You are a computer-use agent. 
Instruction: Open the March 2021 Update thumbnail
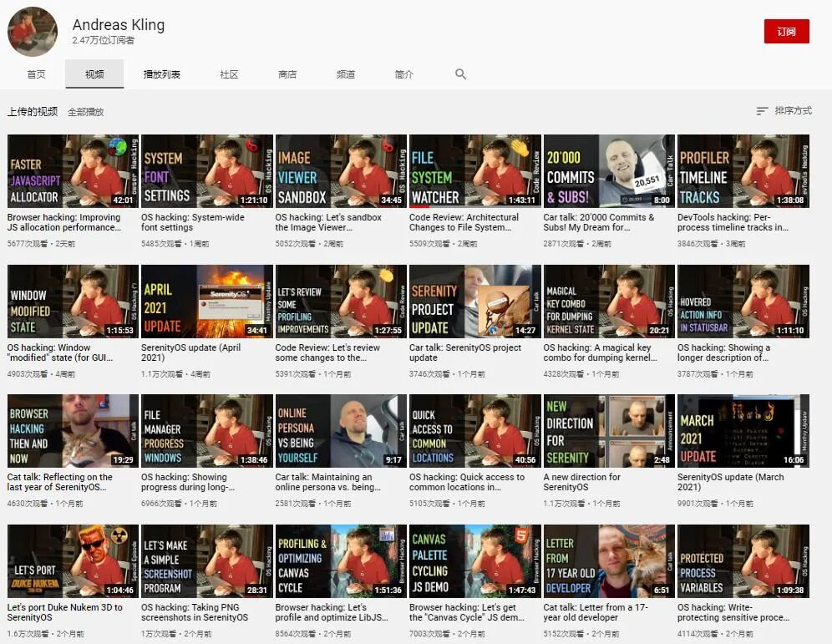(x=743, y=431)
